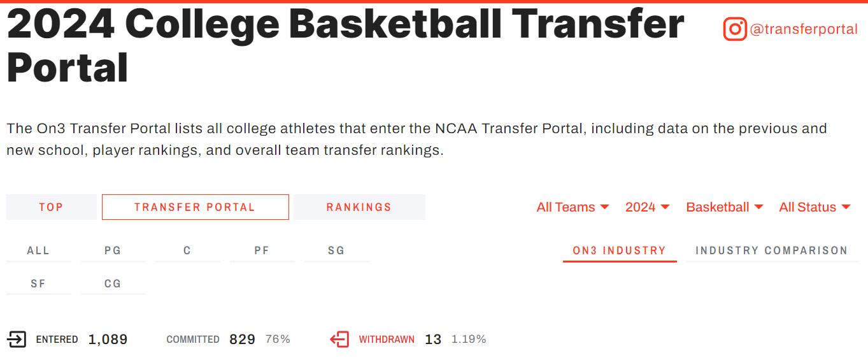
Task: Expand the All Teams dropdown
Action: 573,207
